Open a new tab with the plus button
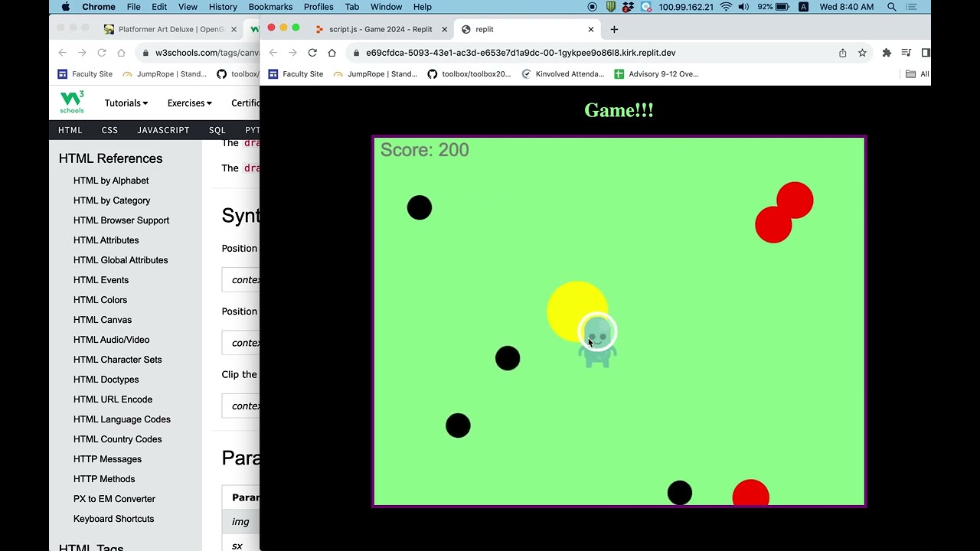The width and height of the screenshot is (980, 551). [x=614, y=29]
